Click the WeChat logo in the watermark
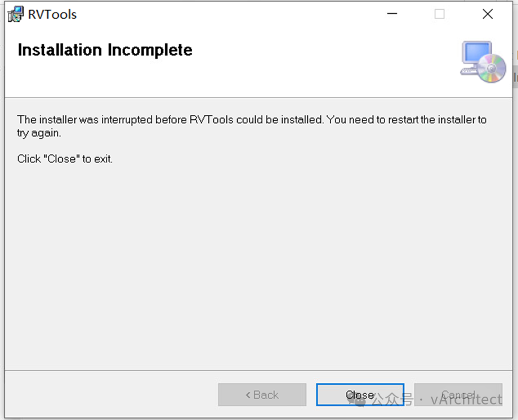This screenshot has width=518, height=420. (356, 401)
